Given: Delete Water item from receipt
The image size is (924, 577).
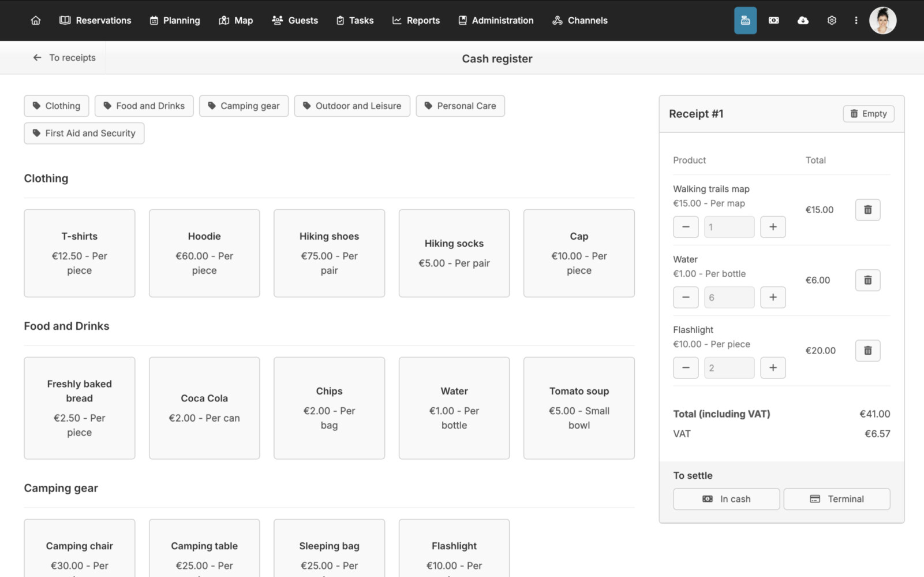Looking at the screenshot, I should (867, 280).
